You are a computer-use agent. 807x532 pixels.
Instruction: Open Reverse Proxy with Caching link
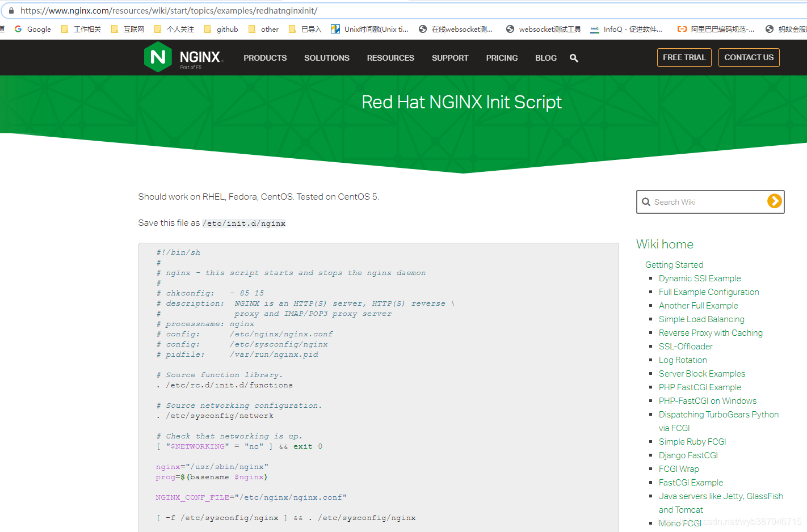pyautogui.click(x=711, y=333)
